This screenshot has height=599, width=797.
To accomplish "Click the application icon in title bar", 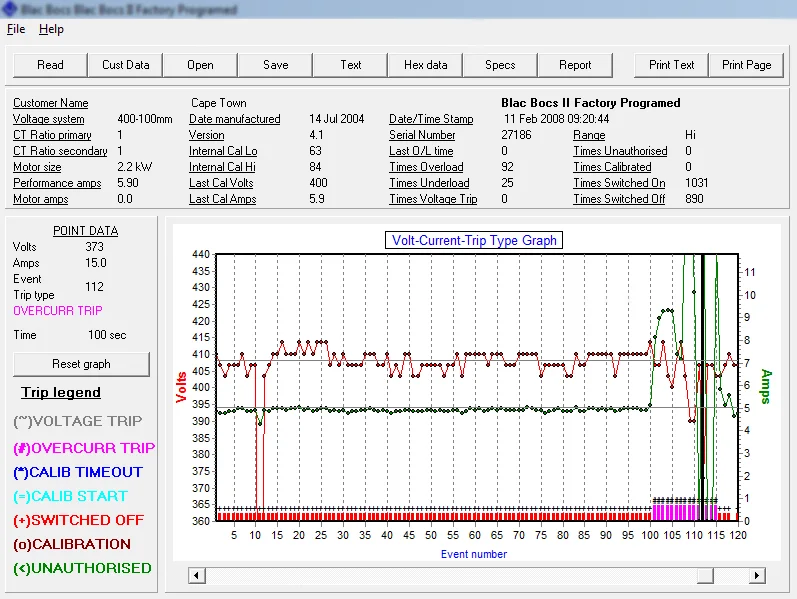I will coord(10,9).
